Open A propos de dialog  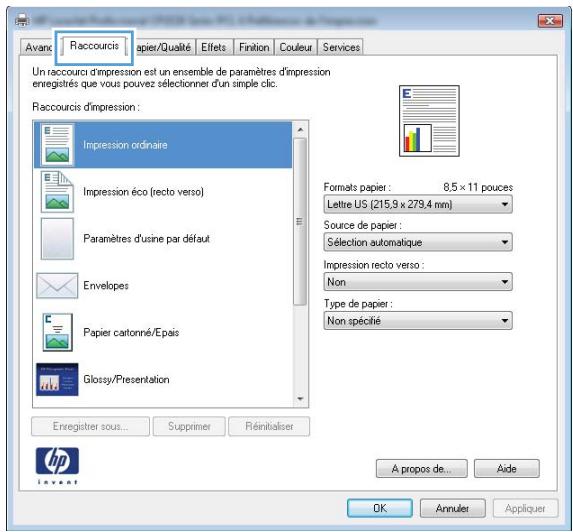point(421,468)
